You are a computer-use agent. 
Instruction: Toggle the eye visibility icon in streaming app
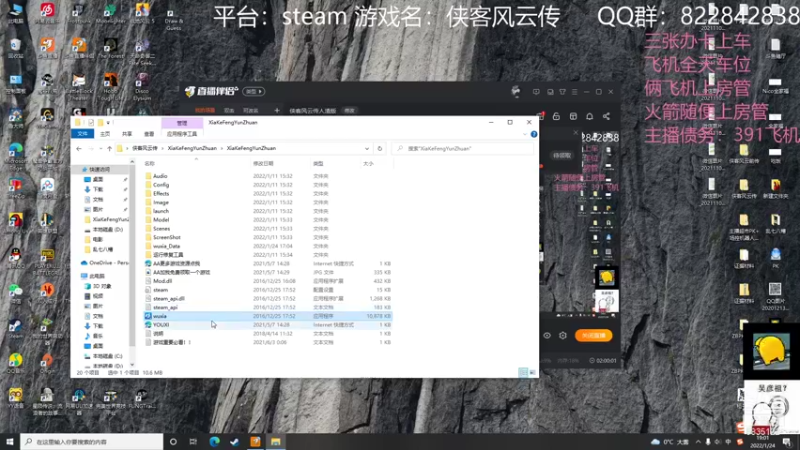point(547,335)
